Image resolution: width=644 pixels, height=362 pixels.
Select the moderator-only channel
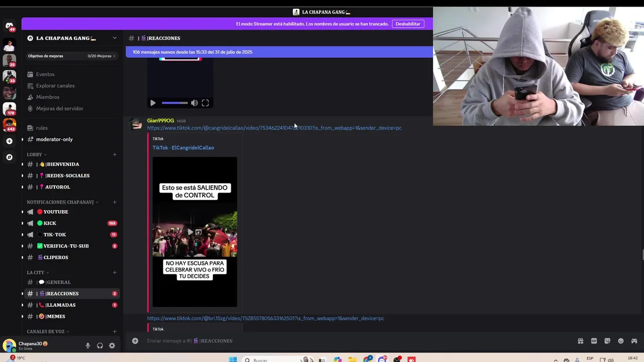coord(71,139)
